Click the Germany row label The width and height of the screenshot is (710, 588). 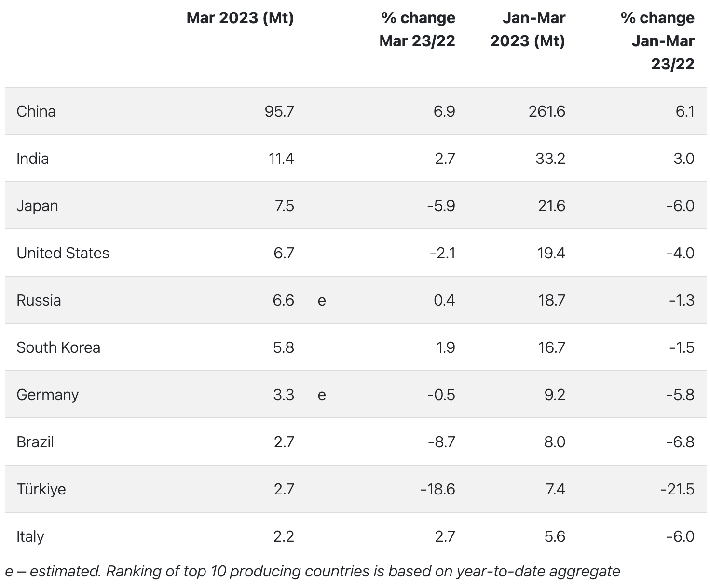(47, 395)
